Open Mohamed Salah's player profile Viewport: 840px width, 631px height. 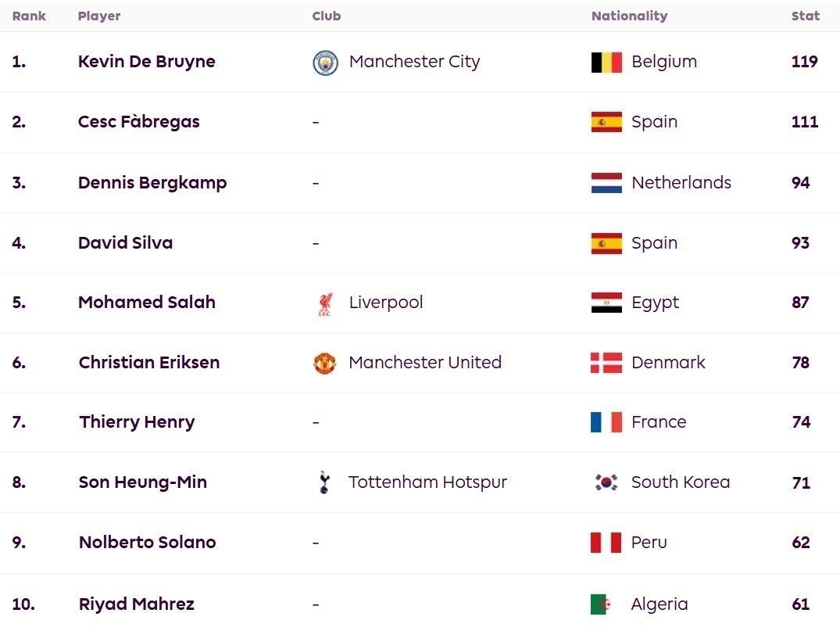click(147, 303)
